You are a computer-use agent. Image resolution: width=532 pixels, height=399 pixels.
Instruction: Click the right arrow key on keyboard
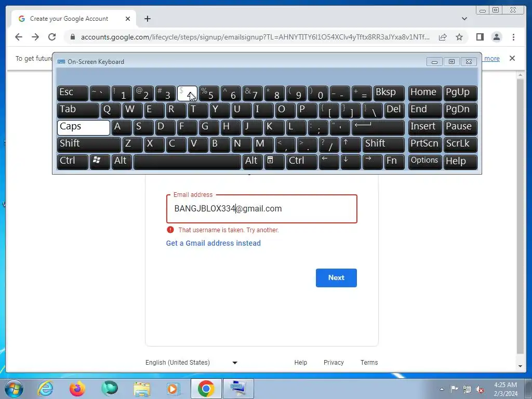[373, 162]
